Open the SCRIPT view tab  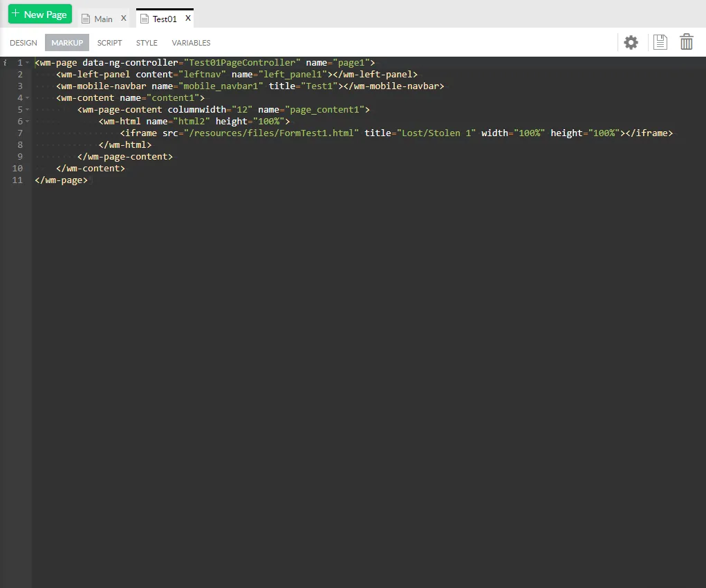[109, 43]
